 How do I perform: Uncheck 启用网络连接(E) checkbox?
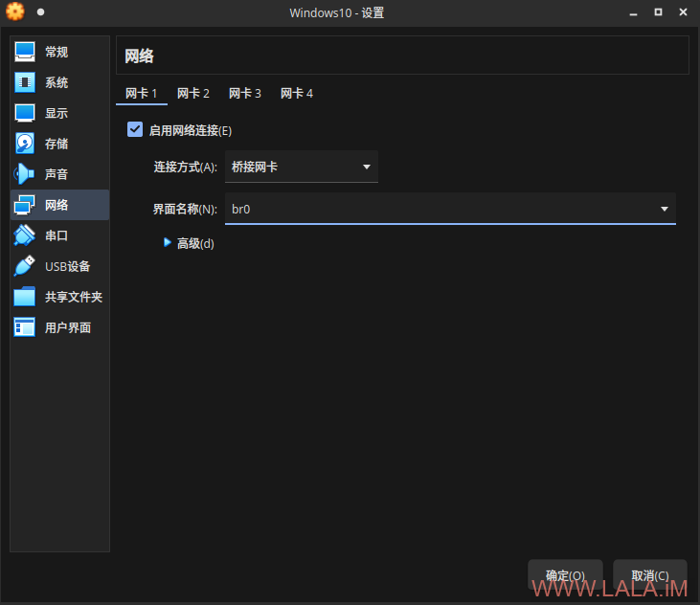[x=135, y=130]
